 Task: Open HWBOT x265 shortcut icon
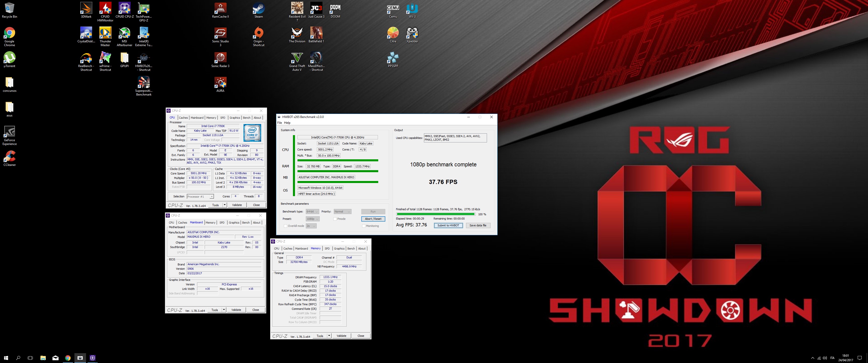144,61
